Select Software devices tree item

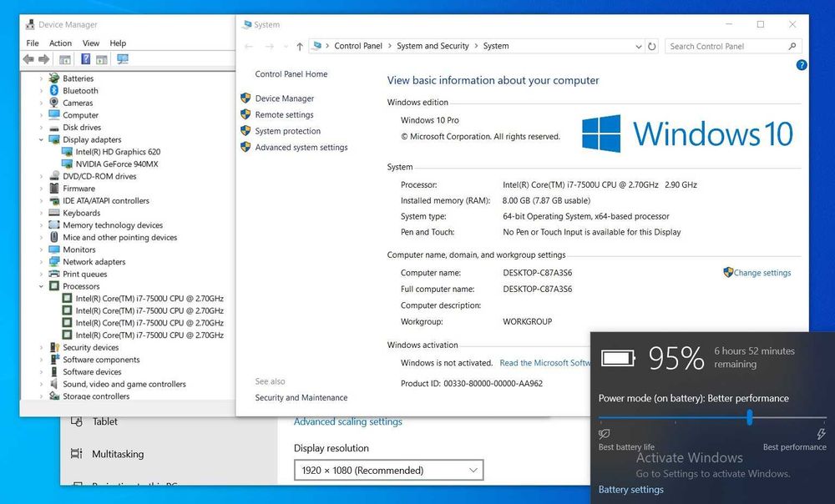[x=92, y=372]
